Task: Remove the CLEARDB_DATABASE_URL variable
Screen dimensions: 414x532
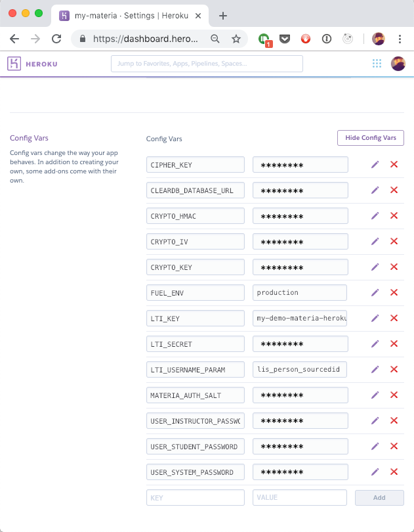Action: pos(394,190)
